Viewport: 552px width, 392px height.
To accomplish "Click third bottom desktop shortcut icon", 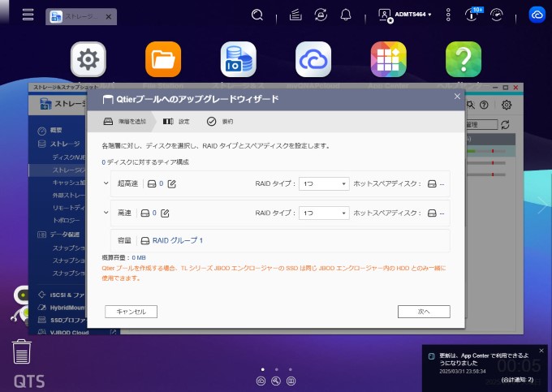I will pyautogui.click(x=291, y=381).
